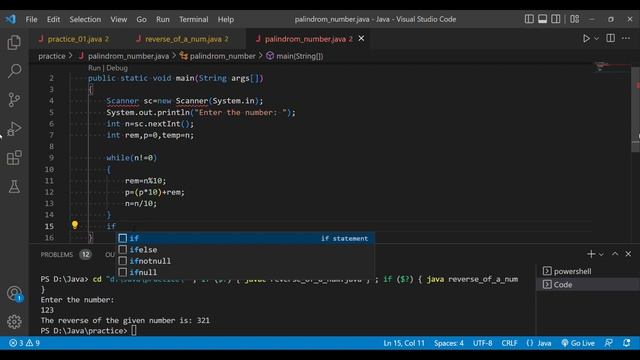This screenshot has width=640, height=360.
Task: Open the Run menu
Action: pyautogui.click(x=162, y=19)
